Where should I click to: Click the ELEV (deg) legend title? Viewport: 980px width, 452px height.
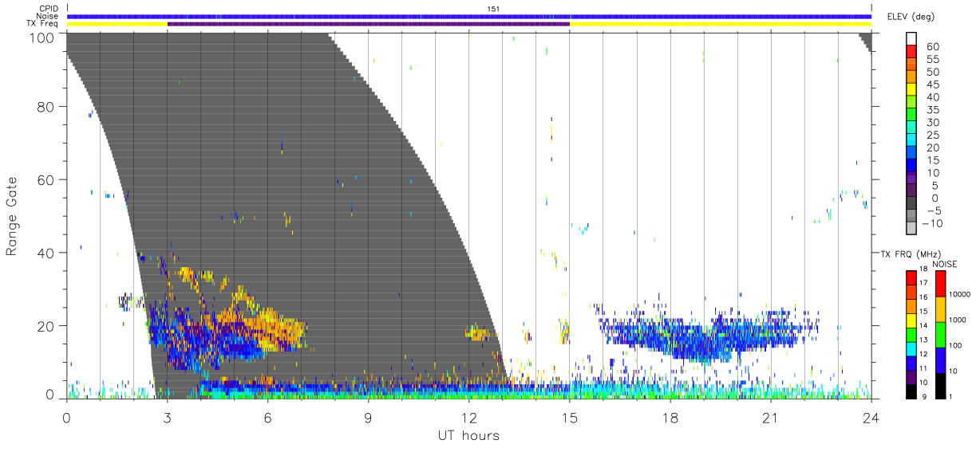click(911, 16)
